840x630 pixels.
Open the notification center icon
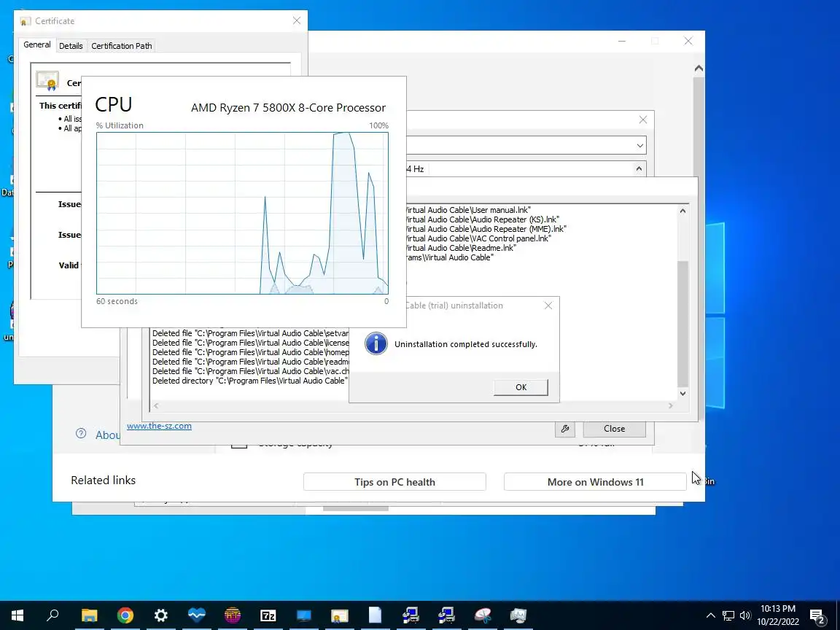[x=817, y=616]
